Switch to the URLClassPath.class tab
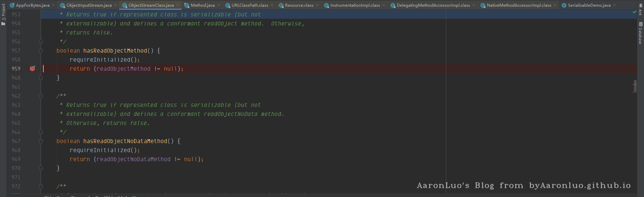 [249, 5]
